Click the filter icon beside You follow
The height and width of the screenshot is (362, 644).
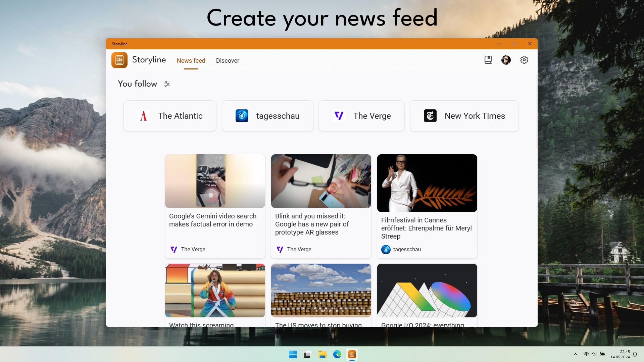tap(167, 84)
